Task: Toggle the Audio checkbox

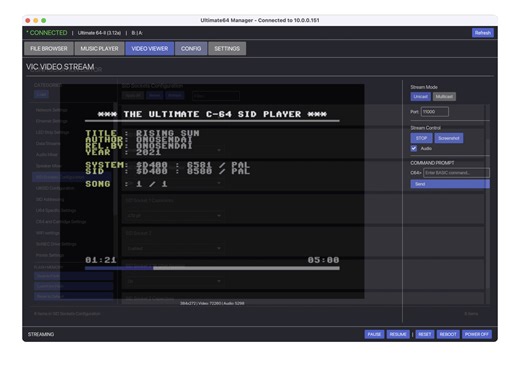Action: (x=414, y=148)
